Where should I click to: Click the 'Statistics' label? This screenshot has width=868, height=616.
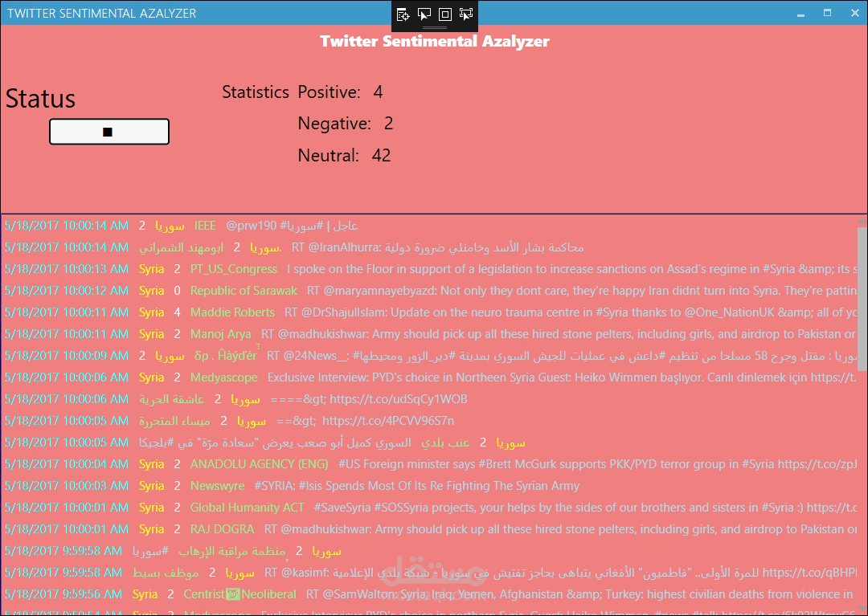tap(256, 92)
